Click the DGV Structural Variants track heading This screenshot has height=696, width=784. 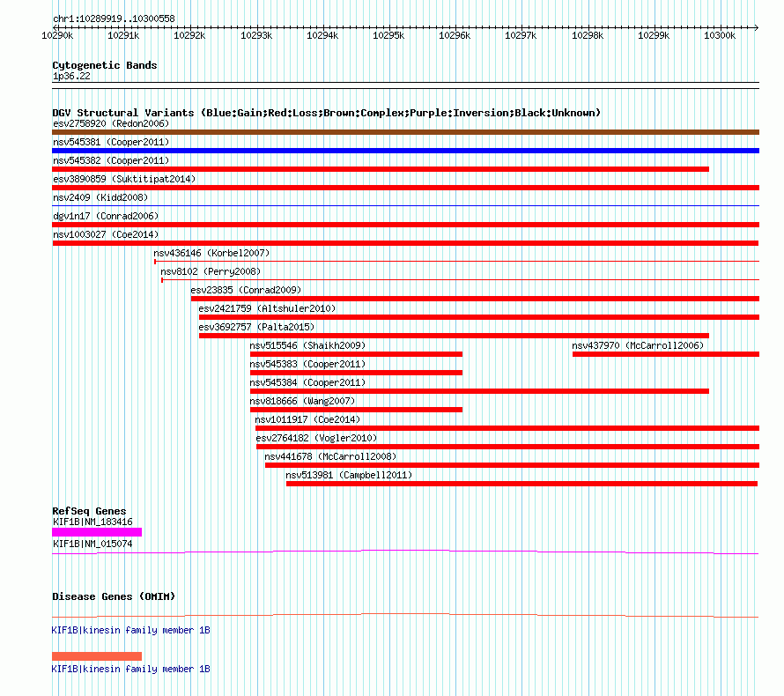[326, 113]
